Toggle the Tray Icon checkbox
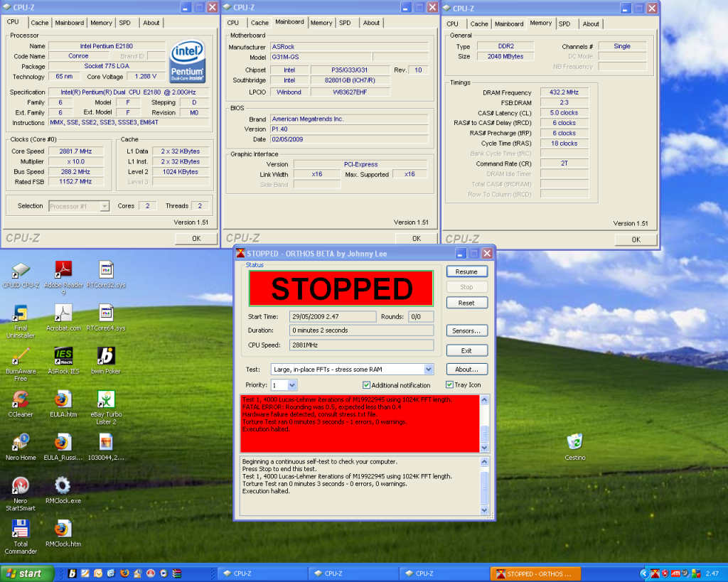The height and width of the screenshot is (582, 728). 449,384
